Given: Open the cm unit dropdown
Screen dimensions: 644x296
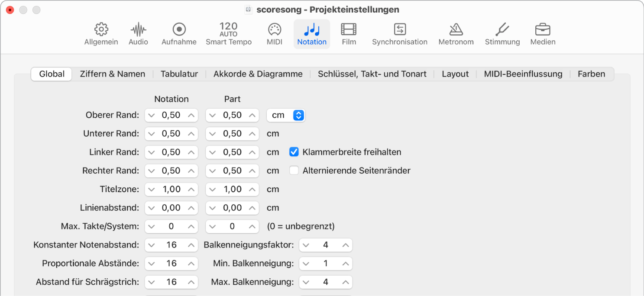Looking at the screenshot, I should 286,115.
